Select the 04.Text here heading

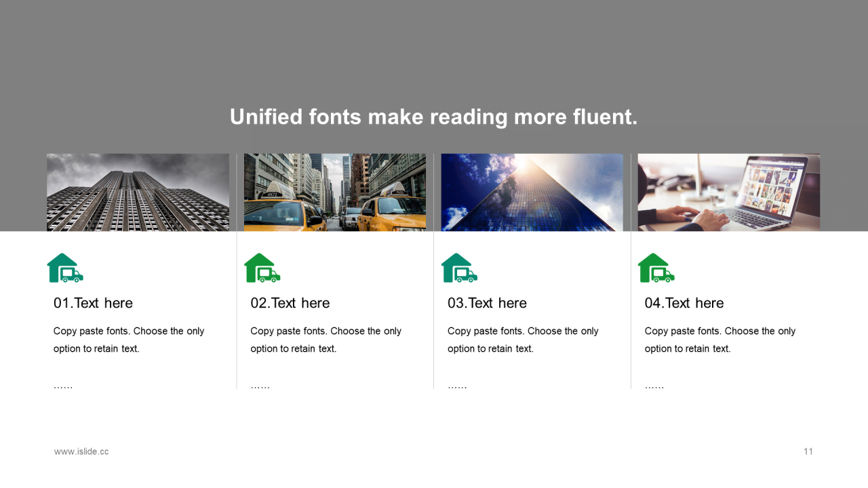coord(684,303)
